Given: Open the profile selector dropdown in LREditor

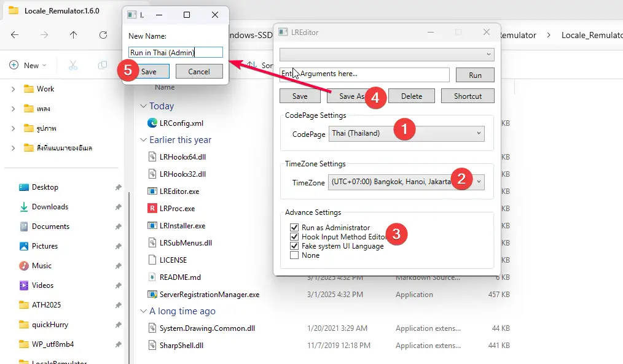Looking at the screenshot, I should 387,55.
